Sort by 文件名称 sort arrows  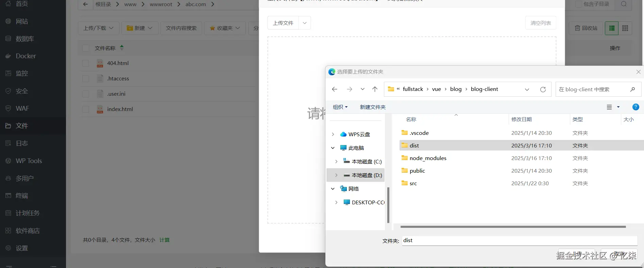tap(122, 48)
